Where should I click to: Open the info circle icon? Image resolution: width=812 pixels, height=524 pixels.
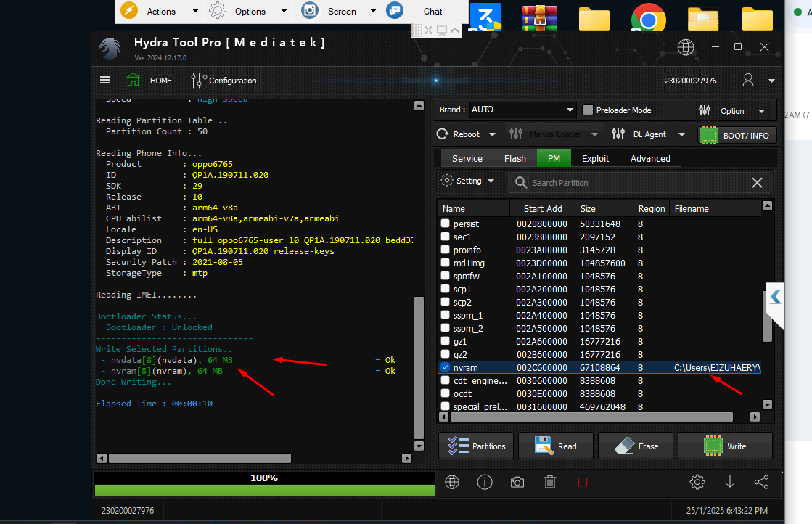pos(485,482)
